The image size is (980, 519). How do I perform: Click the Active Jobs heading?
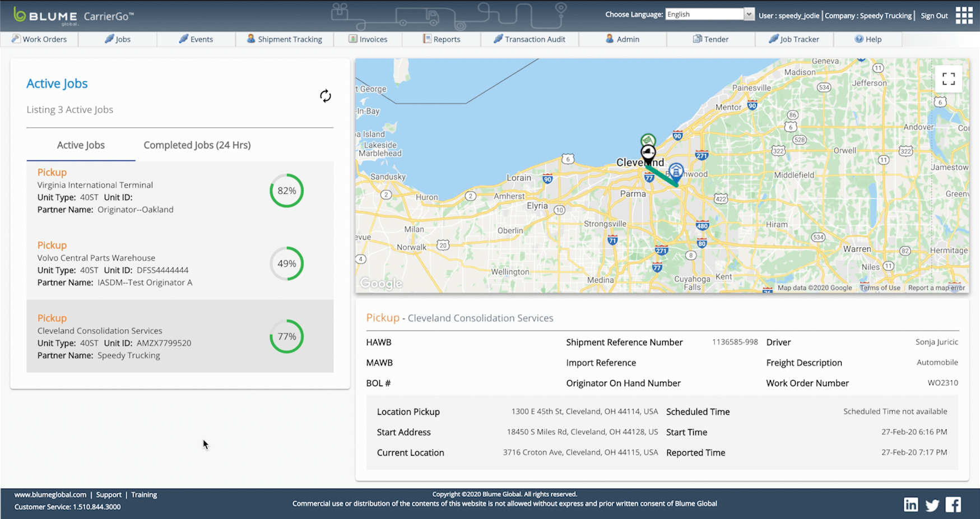(57, 84)
